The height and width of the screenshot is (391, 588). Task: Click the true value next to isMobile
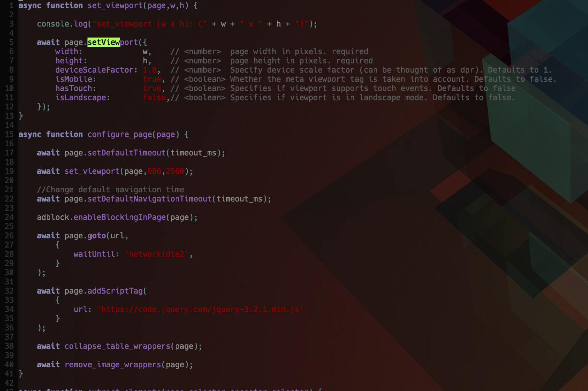(152, 79)
